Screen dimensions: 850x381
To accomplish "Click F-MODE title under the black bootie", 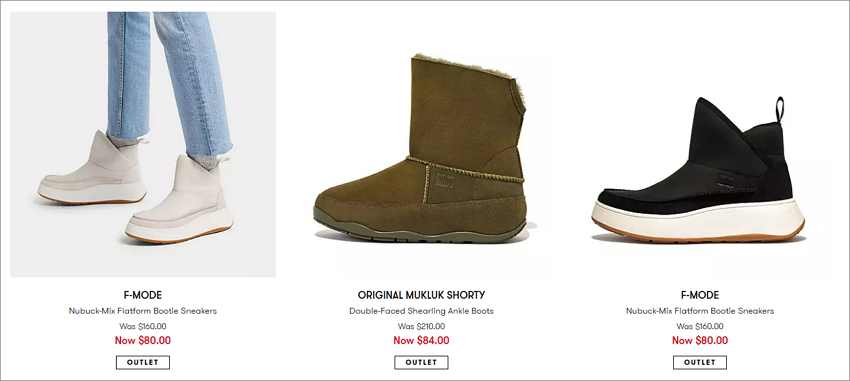I will click(700, 295).
